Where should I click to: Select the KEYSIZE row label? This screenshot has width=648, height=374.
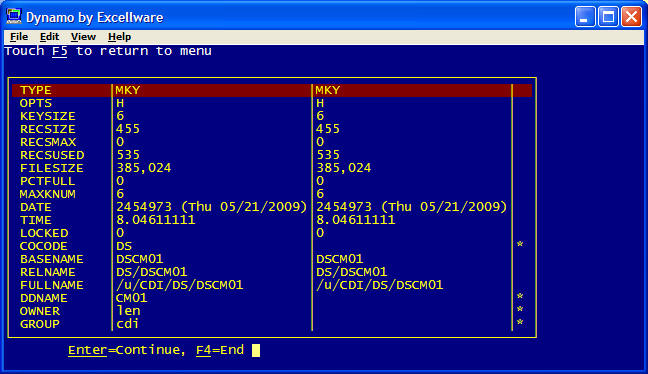[48, 116]
